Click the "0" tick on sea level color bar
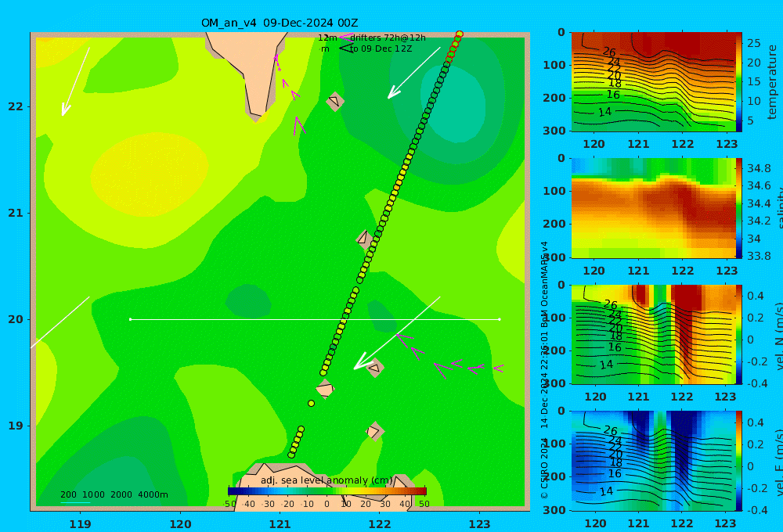Viewport: 783px width, 532px height. click(x=327, y=504)
